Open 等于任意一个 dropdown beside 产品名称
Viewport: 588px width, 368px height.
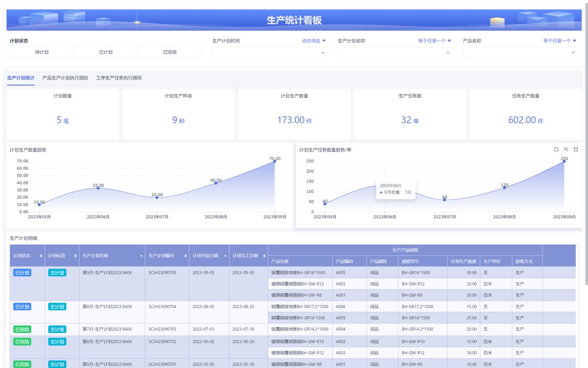tap(560, 41)
